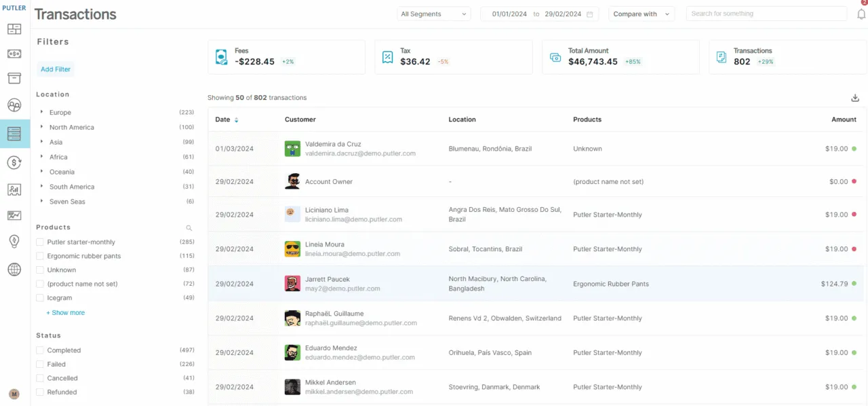Check the Cancelled status filter
Viewport: 868px width, 406px height.
tap(40, 378)
